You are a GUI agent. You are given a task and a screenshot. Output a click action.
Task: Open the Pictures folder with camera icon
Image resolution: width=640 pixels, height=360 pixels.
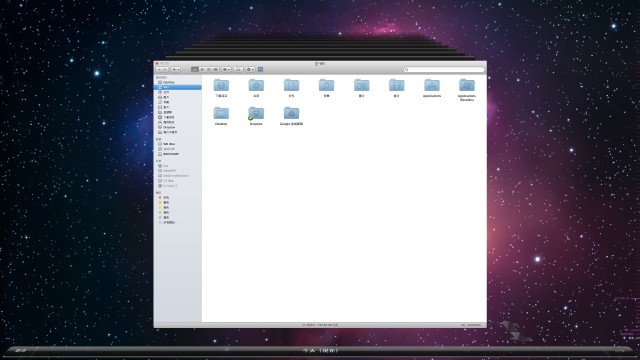click(x=361, y=86)
